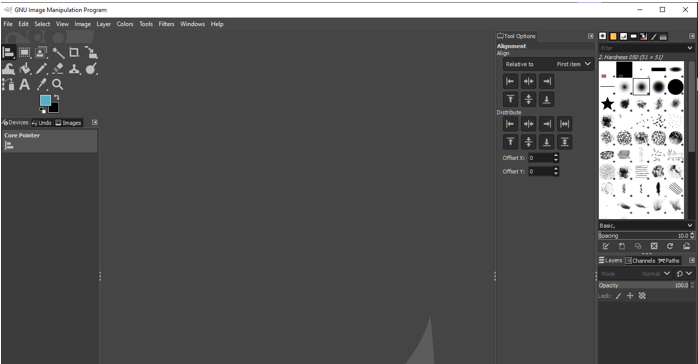Switch to the Images tab
The height and width of the screenshot is (364, 698).
[68, 123]
